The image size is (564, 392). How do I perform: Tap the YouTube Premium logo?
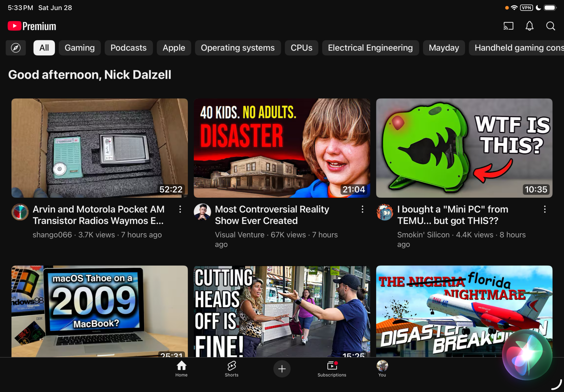coord(32,26)
